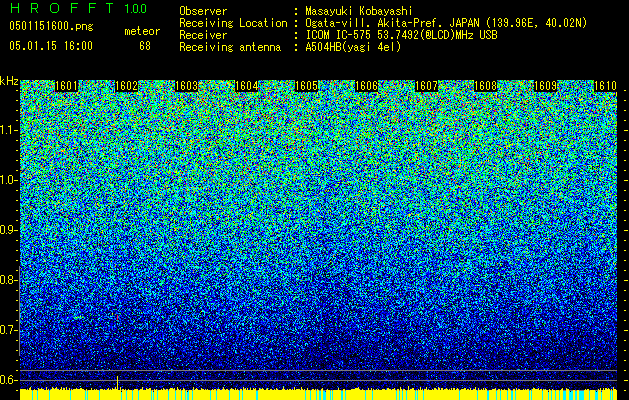Image resolution: width=629 pixels, height=400 pixels.
Task: Click the observer name Masayuki Kobayashi
Action: 358,11
